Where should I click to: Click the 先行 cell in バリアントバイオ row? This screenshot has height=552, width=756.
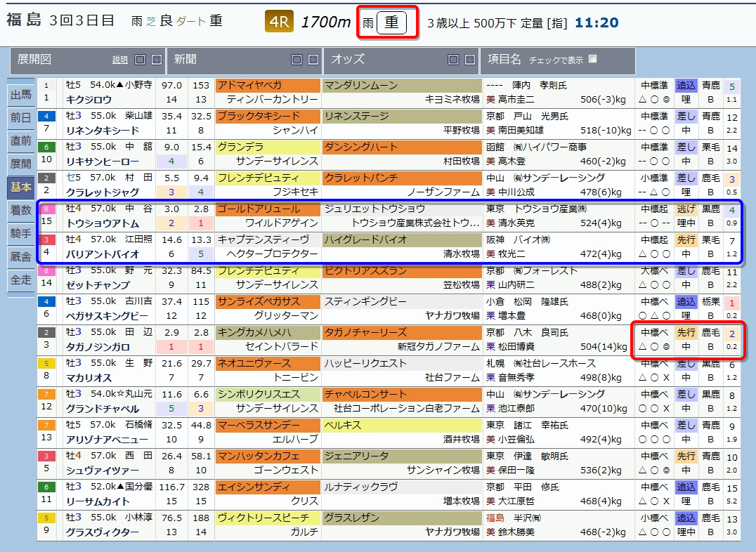point(686,239)
